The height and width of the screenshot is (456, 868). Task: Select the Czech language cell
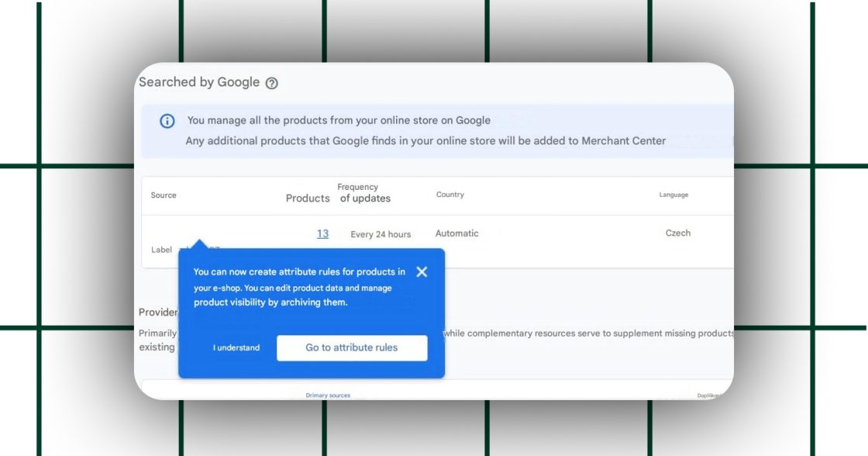[678, 233]
